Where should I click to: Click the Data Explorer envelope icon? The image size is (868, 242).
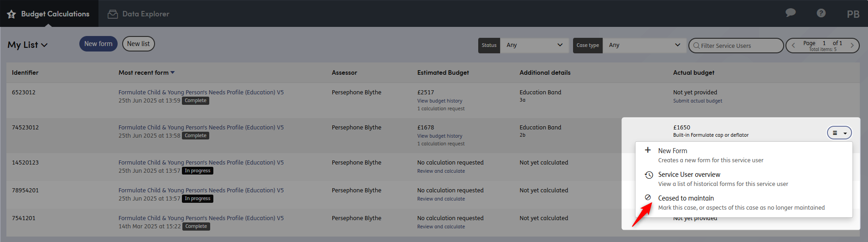coord(113,14)
